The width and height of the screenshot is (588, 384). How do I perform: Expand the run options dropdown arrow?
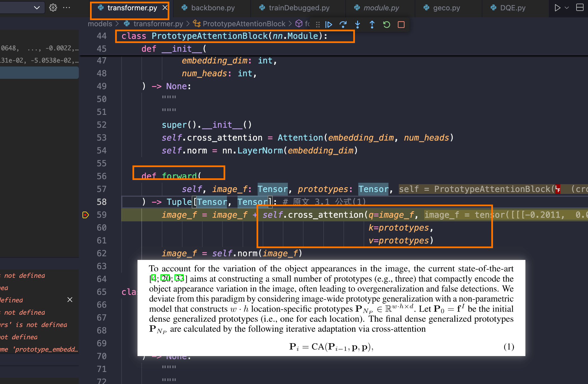pyautogui.click(x=567, y=8)
